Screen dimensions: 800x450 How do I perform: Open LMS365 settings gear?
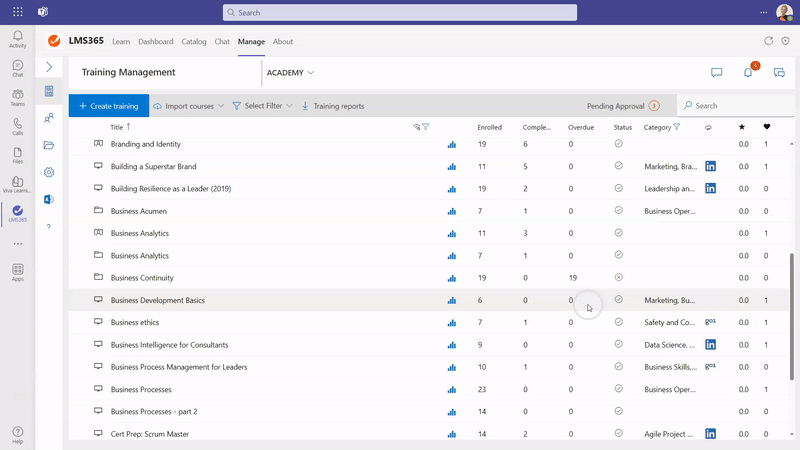point(49,172)
